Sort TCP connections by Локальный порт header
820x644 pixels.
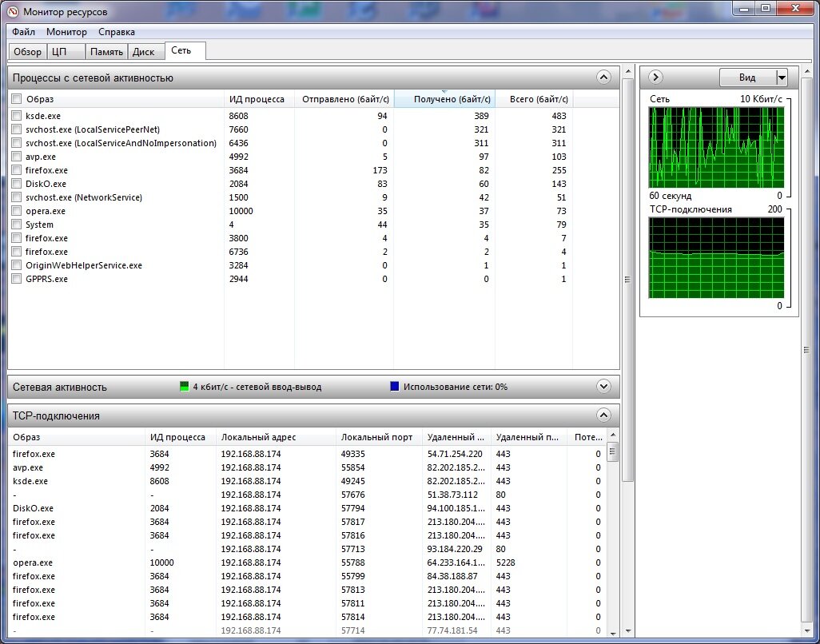pos(379,437)
